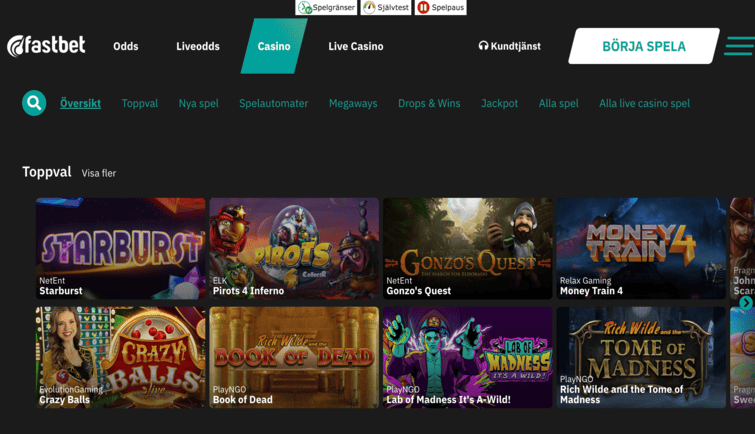Open Spelautomater category

point(273,103)
